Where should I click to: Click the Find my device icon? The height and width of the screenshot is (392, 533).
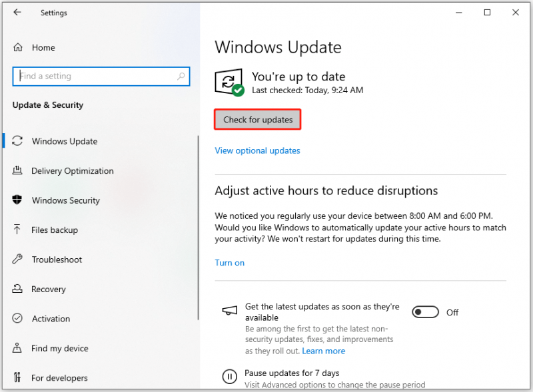point(17,348)
